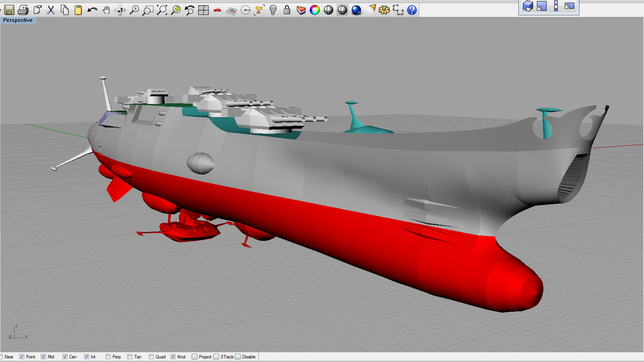Select the Rotate View tool
The image size is (644, 362).
[120, 10]
